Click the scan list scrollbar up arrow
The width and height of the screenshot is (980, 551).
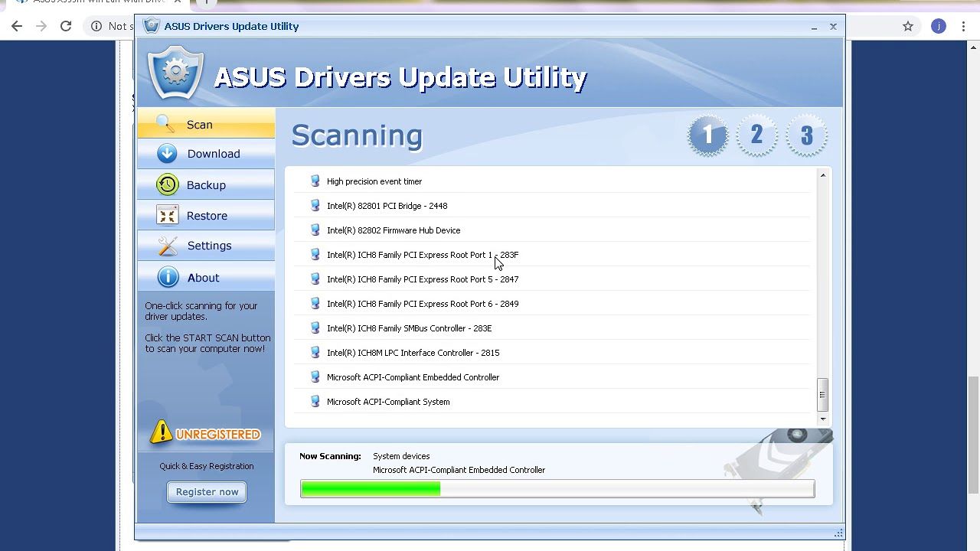tap(823, 175)
